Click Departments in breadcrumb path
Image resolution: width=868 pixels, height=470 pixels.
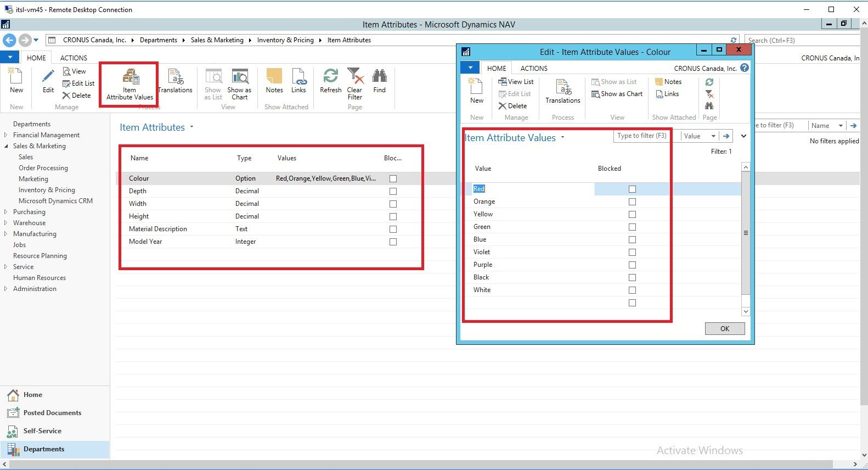(159, 40)
